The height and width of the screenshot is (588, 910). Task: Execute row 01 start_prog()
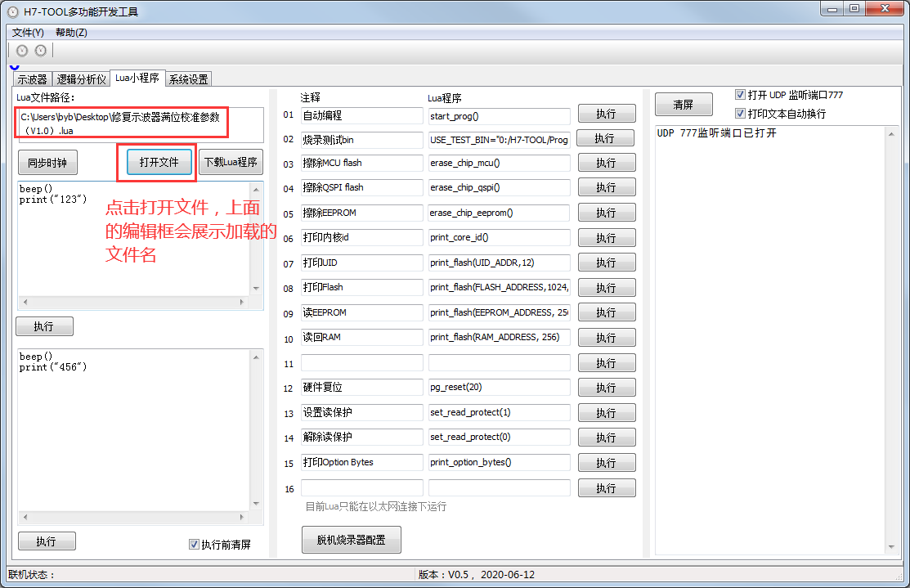(x=607, y=114)
